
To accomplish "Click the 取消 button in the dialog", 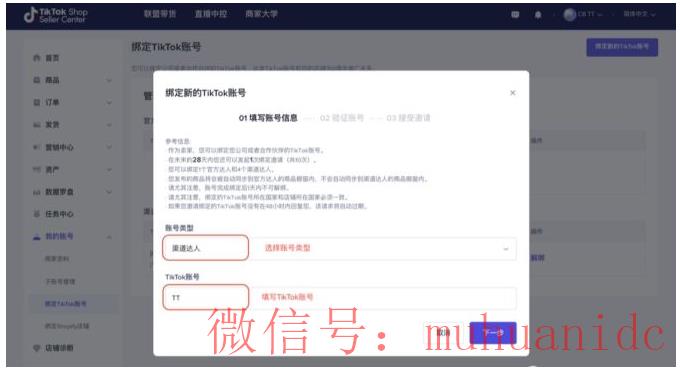I will (443, 333).
